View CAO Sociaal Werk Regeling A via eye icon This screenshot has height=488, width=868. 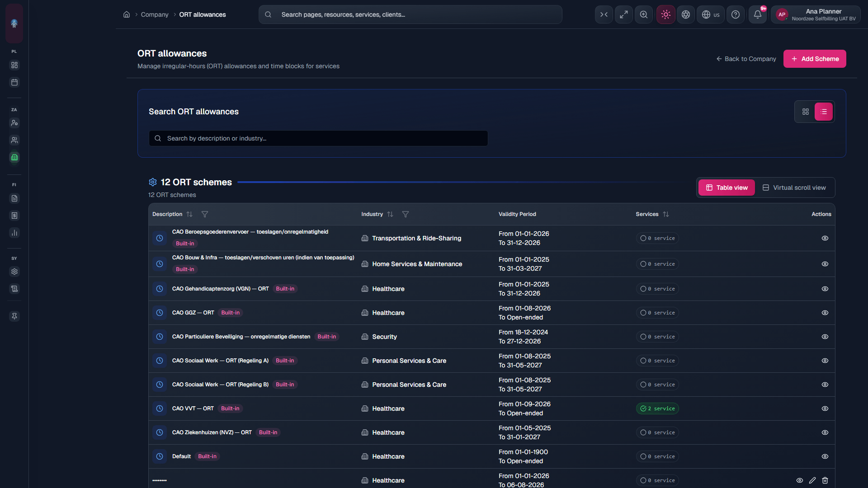tap(825, 361)
